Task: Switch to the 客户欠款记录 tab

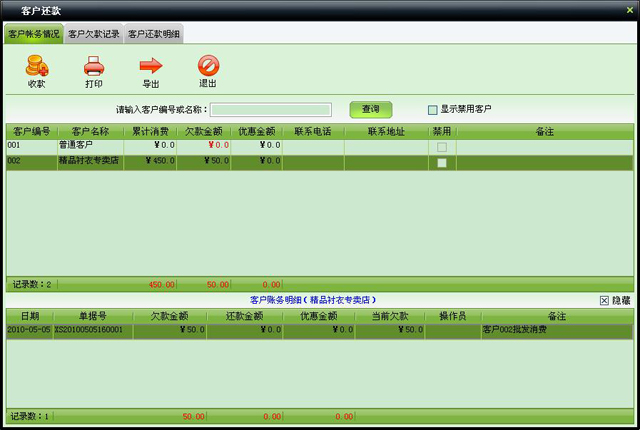Action: click(x=93, y=34)
